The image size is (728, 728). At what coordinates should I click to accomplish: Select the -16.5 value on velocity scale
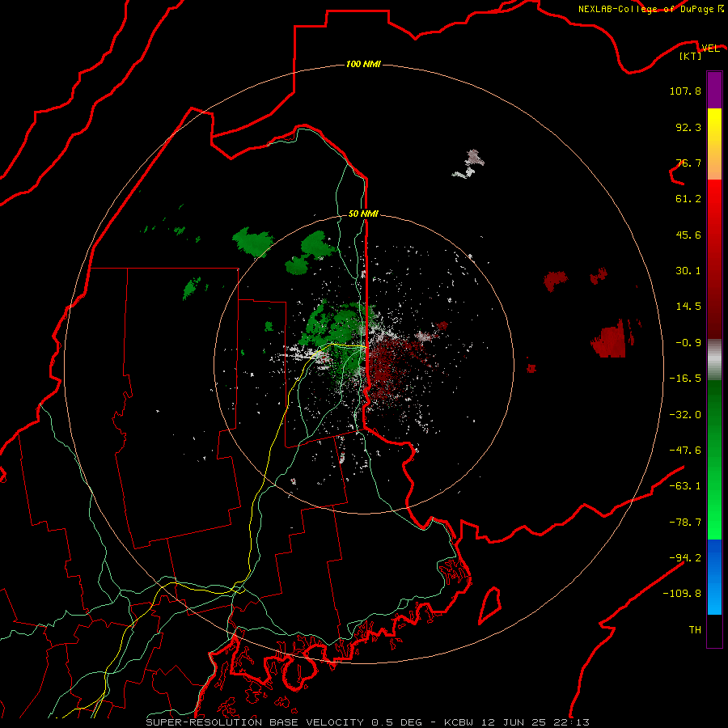685,379
